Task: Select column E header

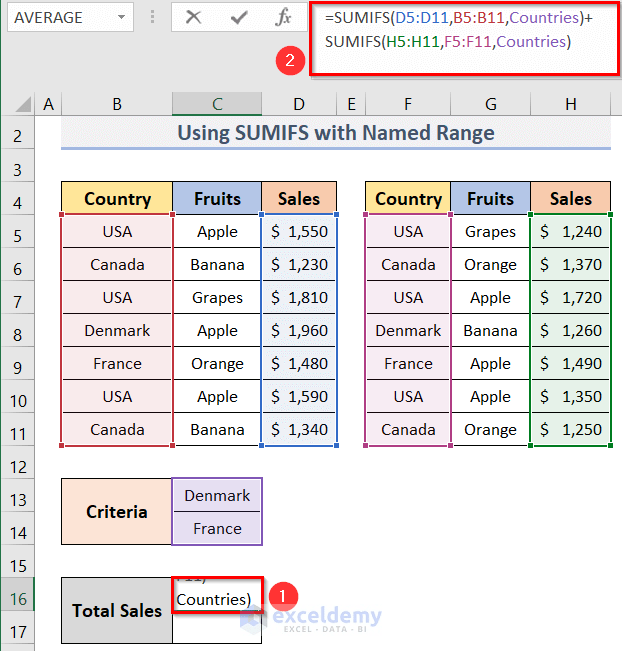Action: click(351, 104)
